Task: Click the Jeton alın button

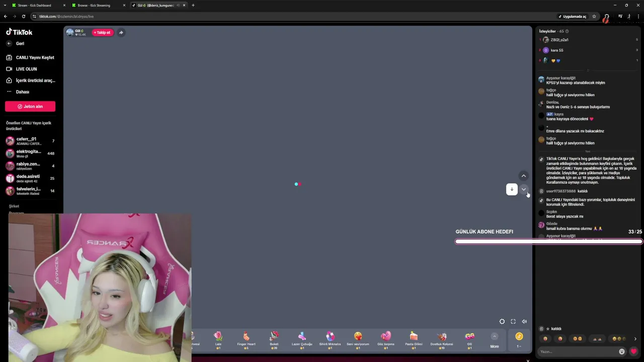Action: pyautogui.click(x=30, y=107)
